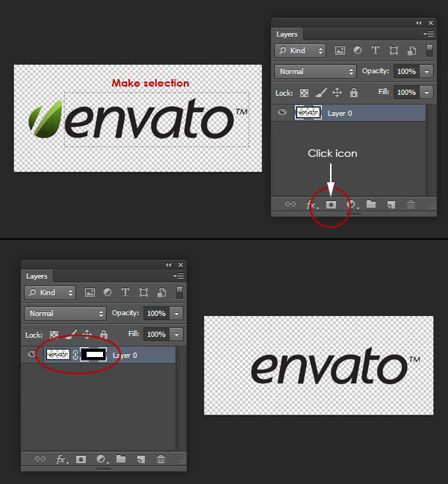
Task: Click pixel layer filter icon in upper Layers panel
Action: [340, 50]
